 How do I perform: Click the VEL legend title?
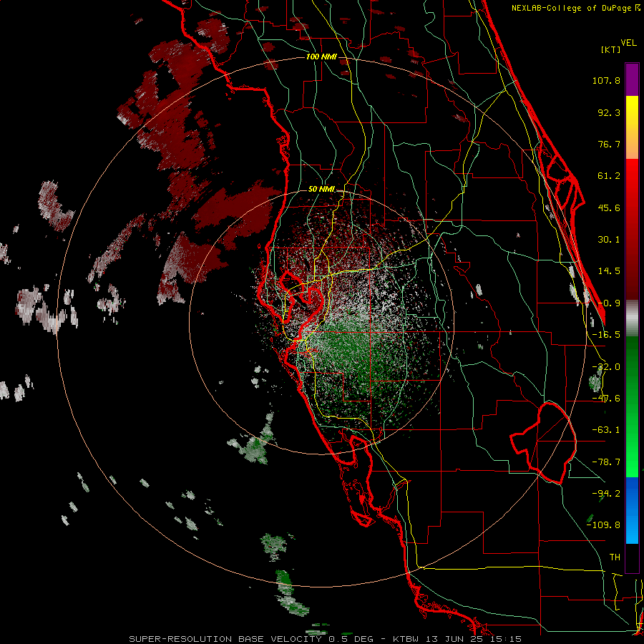click(628, 43)
